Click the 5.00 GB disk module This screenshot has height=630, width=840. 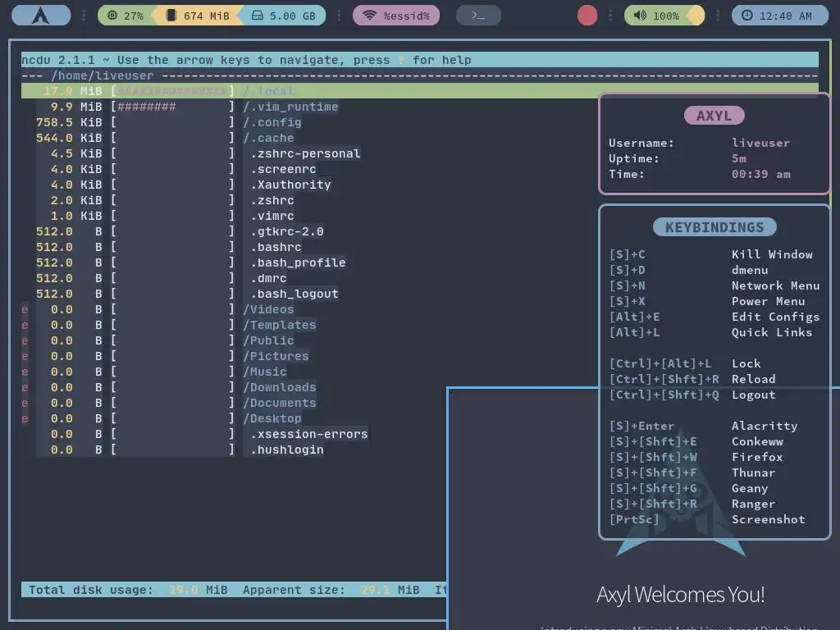[284, 16]
